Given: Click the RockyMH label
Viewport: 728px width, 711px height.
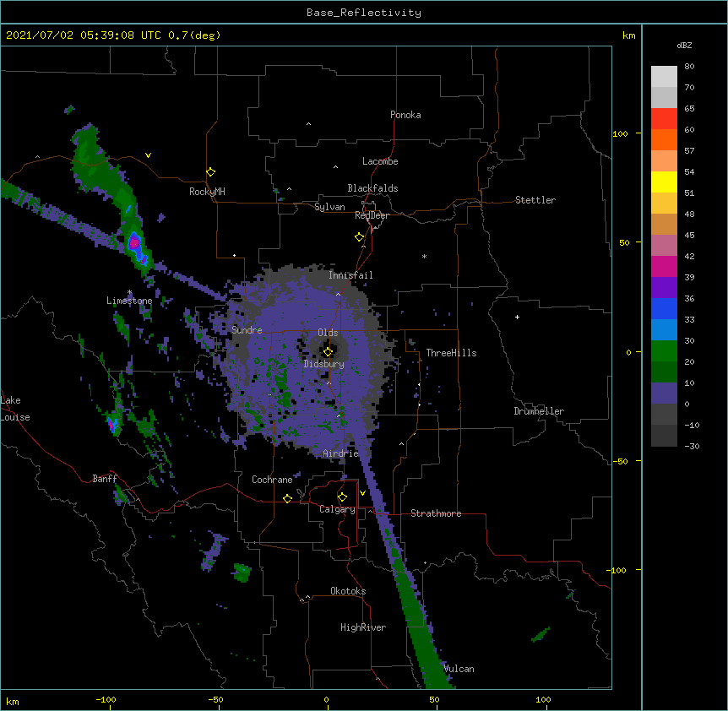Looking at the screenshot, I should pos(207,192).
